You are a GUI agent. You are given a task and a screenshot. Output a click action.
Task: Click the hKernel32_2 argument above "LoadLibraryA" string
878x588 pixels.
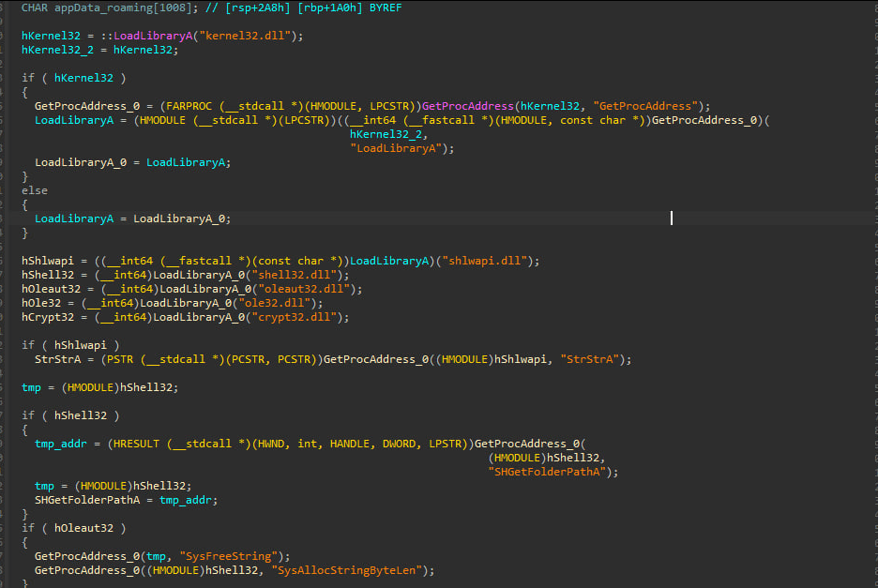(386, 134)
